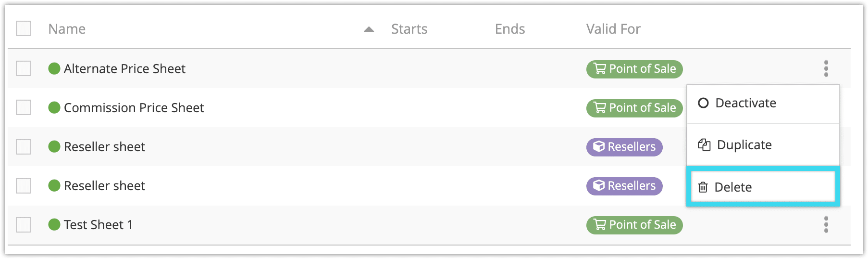
Task: Click copy icon in Duplicate menu item
Action: (704, 145)
